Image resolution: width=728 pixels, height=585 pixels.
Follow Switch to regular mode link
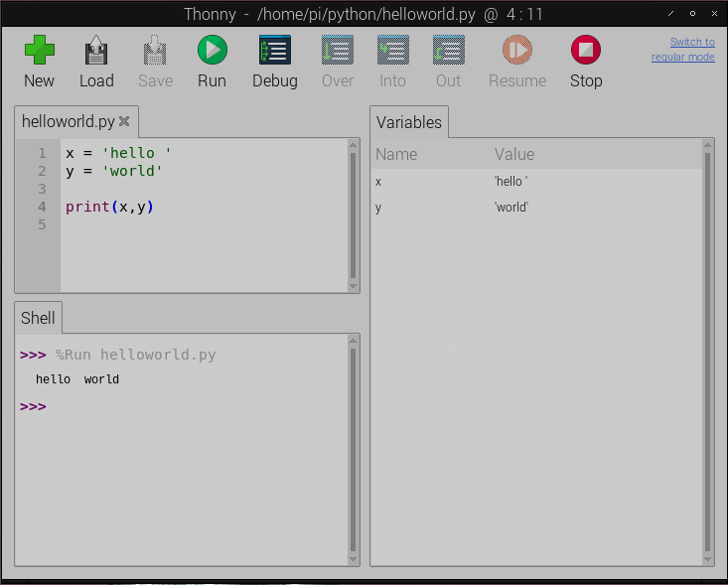pyautogui.click(x=683, y=50)
